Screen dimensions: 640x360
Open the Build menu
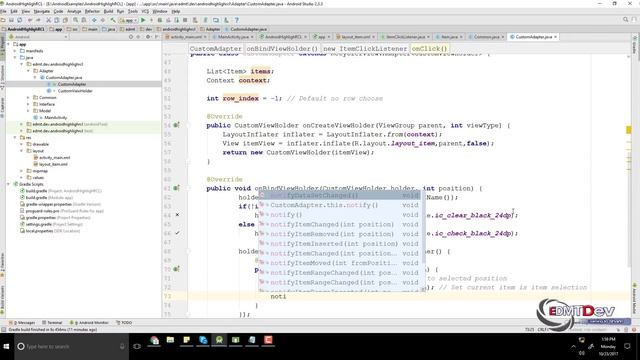coord(108,11)
